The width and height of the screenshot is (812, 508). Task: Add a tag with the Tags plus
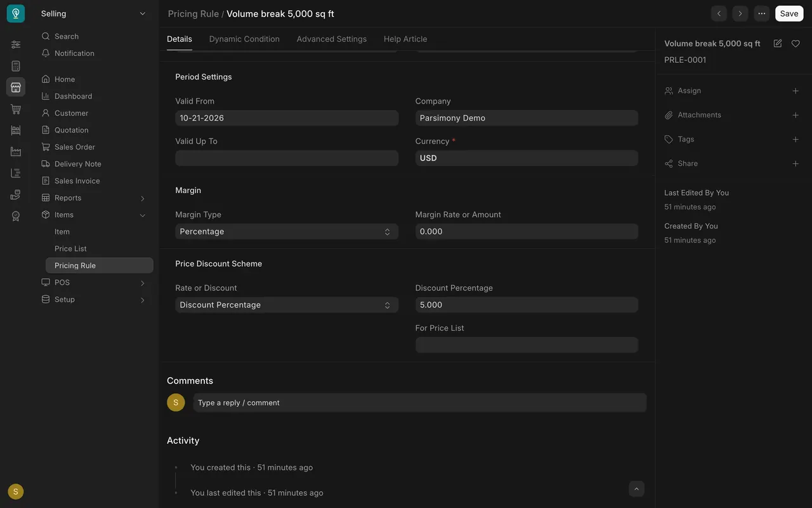pyautogui.click(x=796, y=139)
